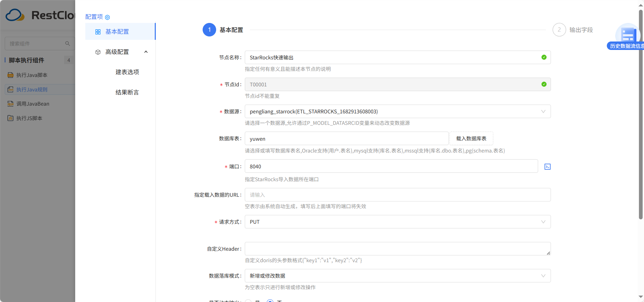The image size is (644, 302).
Task: Open the 数据源 dropdown
Action: [x=397, y=112]
